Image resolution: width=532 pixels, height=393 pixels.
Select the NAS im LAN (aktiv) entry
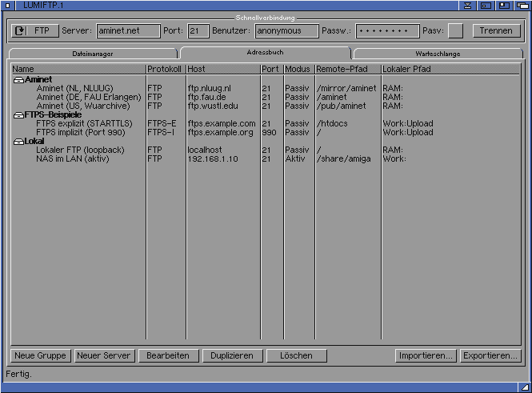click(72, 158)
